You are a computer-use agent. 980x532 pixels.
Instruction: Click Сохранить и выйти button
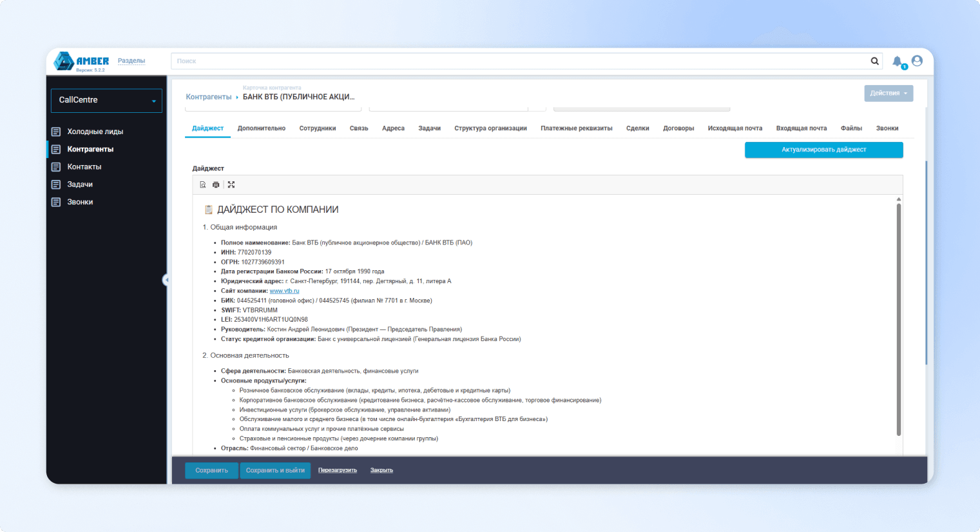click(275, 471)
